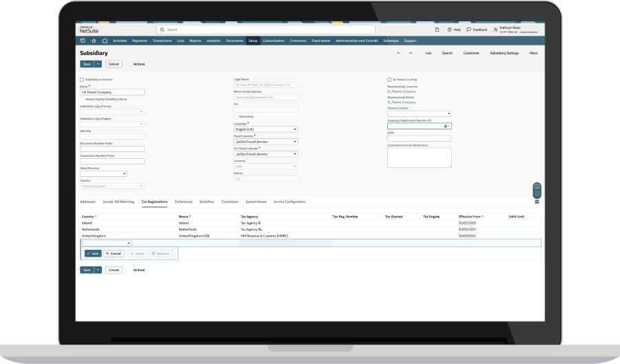The width and height of the screenshot is (620, 364).
Task: Click the Help question mark icon
Action: (449, 30)
